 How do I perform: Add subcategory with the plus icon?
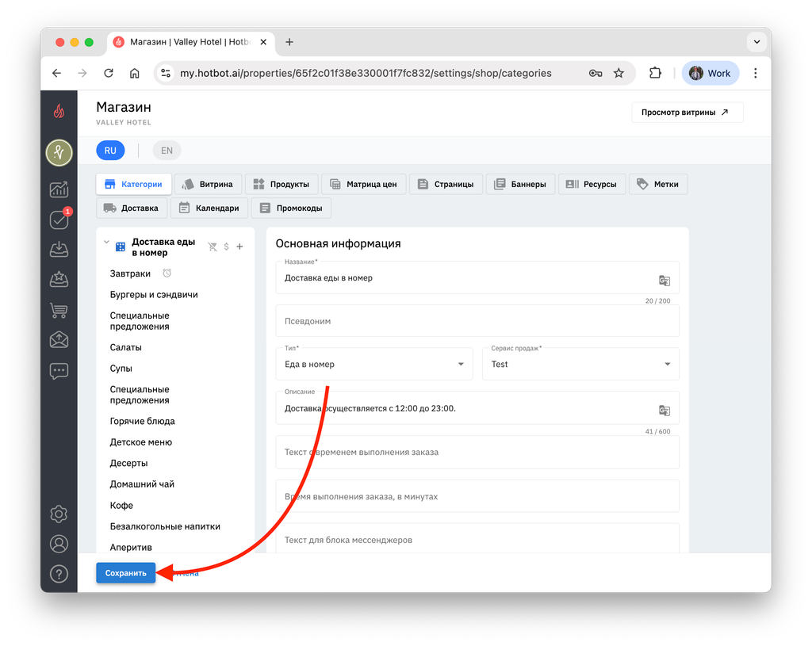[239, 247]
